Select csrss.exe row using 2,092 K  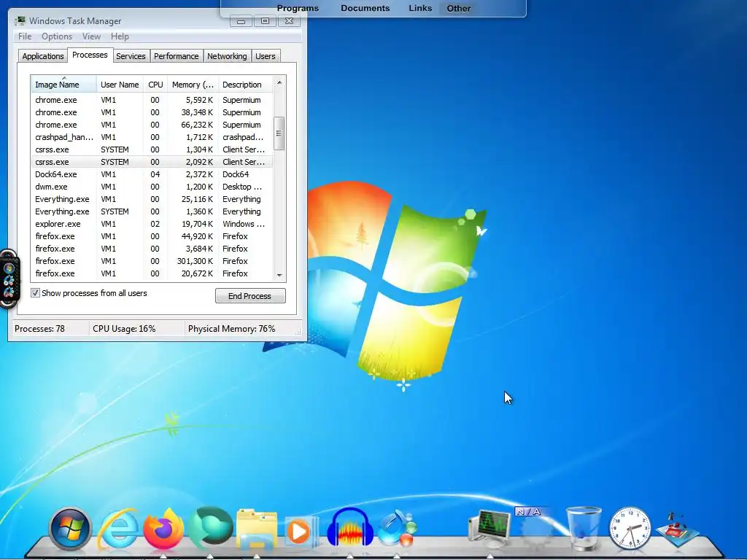point(152,162)
